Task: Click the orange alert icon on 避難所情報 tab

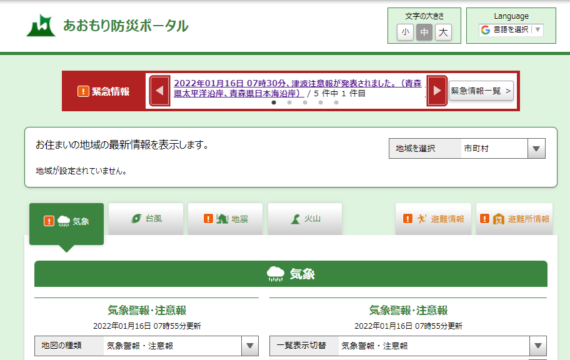Action: pyautogui.click(x=485, y=219)
